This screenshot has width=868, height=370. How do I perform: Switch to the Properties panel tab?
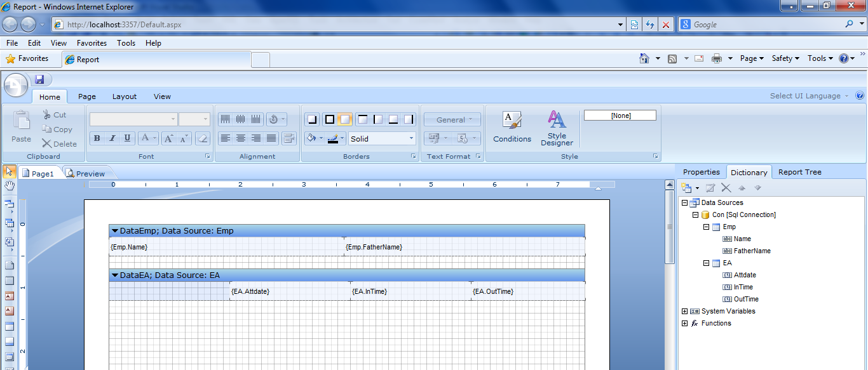point(702,172)
